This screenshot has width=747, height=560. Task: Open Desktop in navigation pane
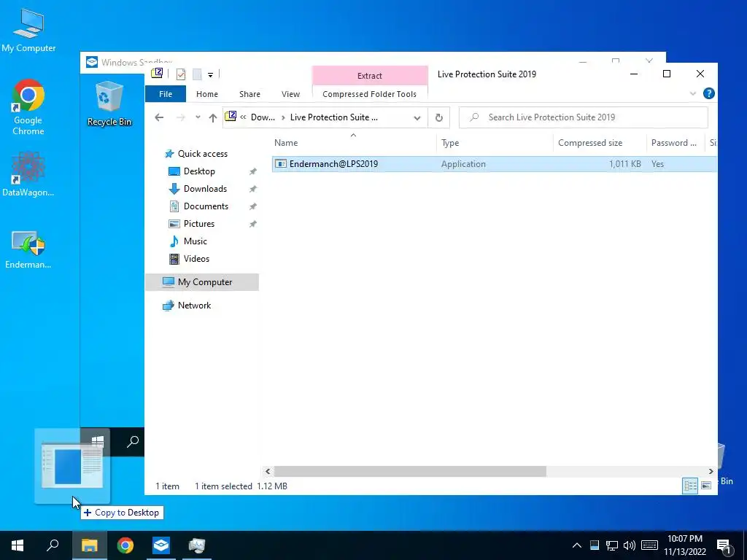click(x=199, y=171)
